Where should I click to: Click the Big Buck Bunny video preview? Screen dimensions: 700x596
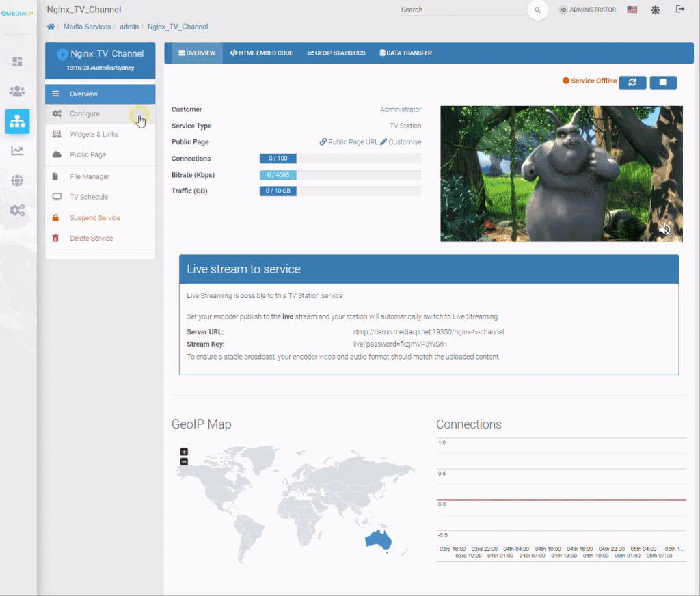pyautogui.click(x=561, y=174)
